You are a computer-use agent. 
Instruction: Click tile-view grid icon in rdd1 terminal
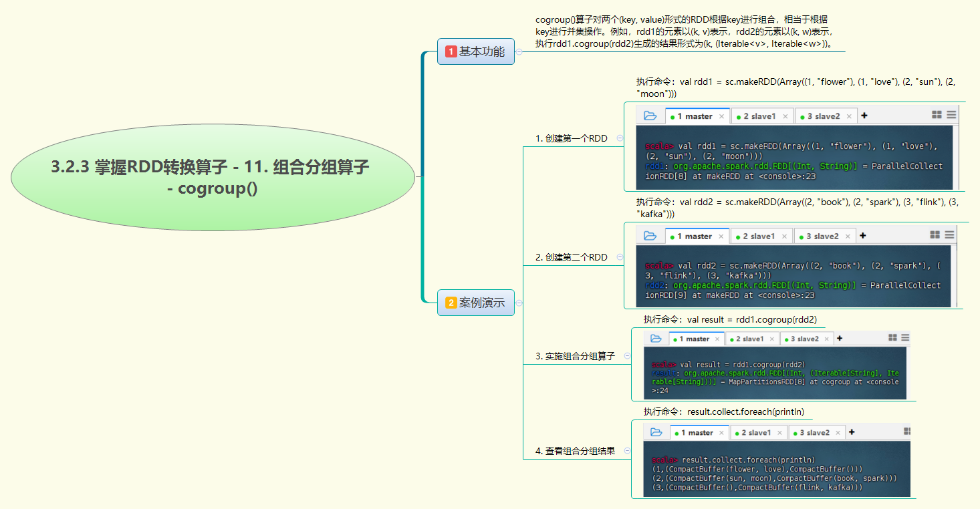937,115
